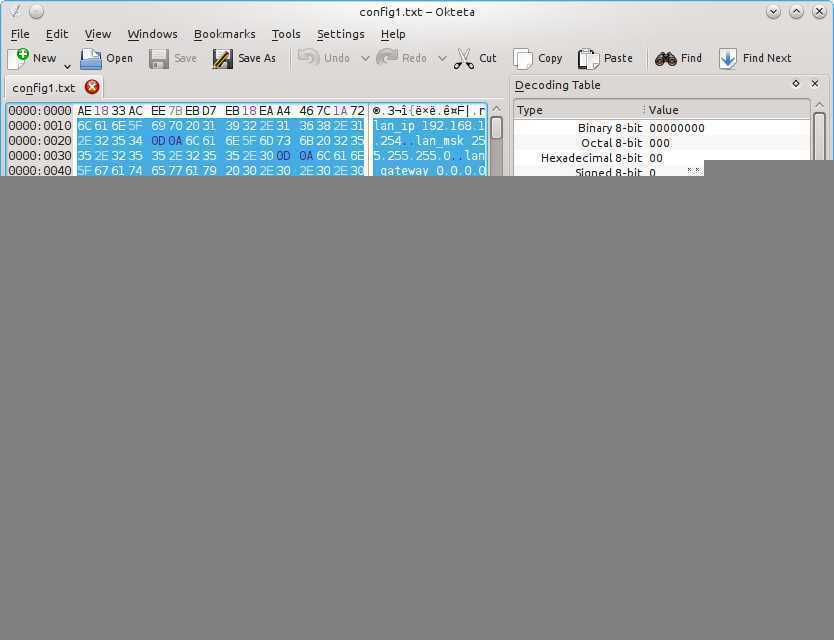Open the File menu

click(20, 34)
